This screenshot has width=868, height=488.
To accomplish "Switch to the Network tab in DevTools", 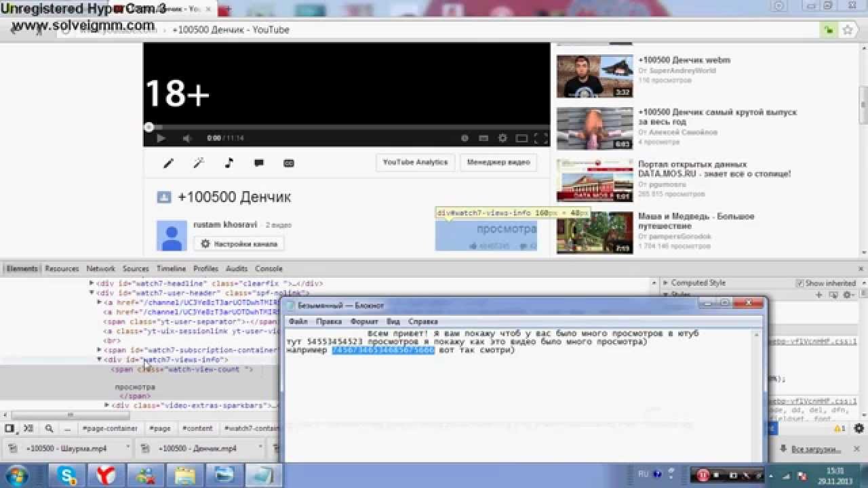I will [100, 268].
